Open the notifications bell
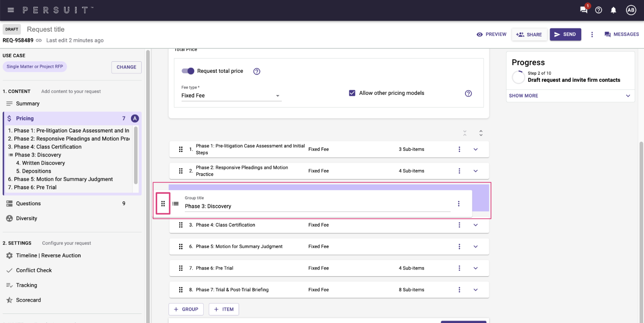The image size is (644, 323). [x=614, y=10]
